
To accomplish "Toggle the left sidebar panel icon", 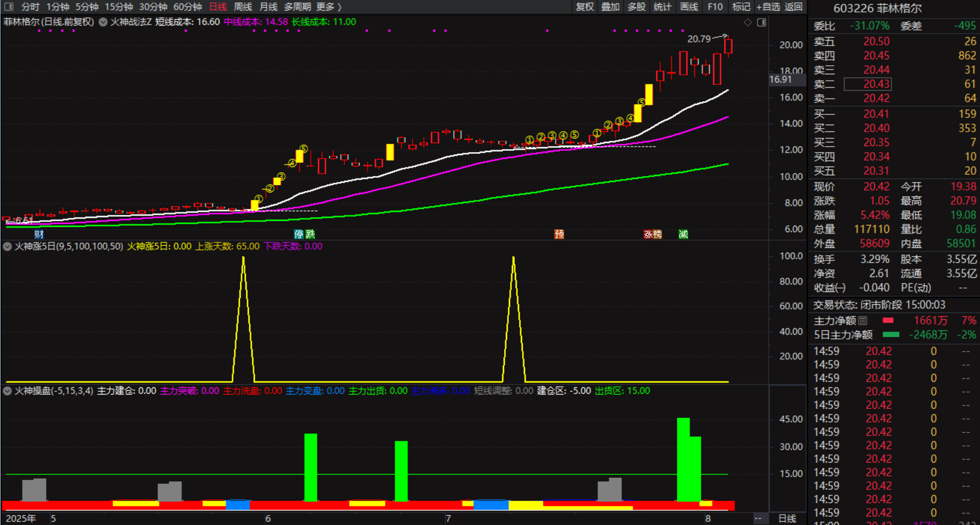I will (9, 7).
